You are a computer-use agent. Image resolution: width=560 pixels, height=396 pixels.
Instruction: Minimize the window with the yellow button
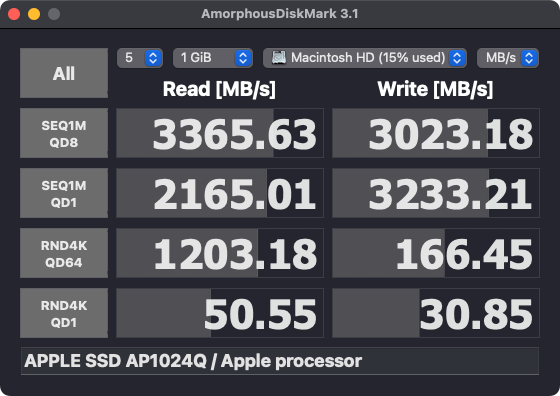(34, 14)
